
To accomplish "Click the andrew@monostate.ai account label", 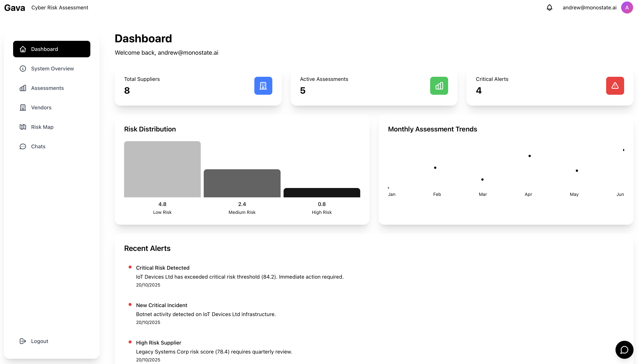I will point(589,7).
